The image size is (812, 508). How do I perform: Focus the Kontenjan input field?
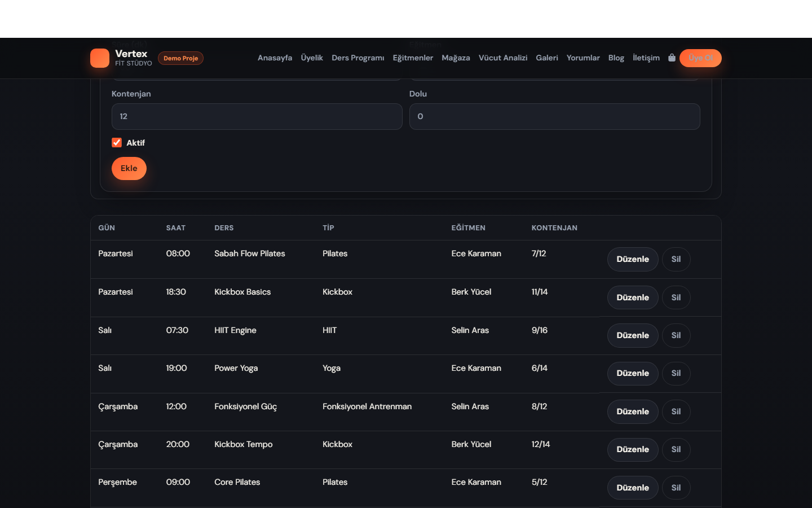[x=257, y=116]
